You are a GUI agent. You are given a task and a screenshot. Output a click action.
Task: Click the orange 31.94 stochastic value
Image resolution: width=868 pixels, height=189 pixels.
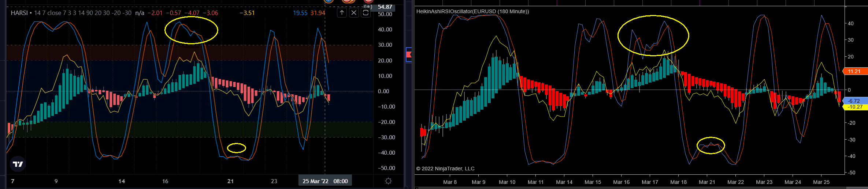318,13
